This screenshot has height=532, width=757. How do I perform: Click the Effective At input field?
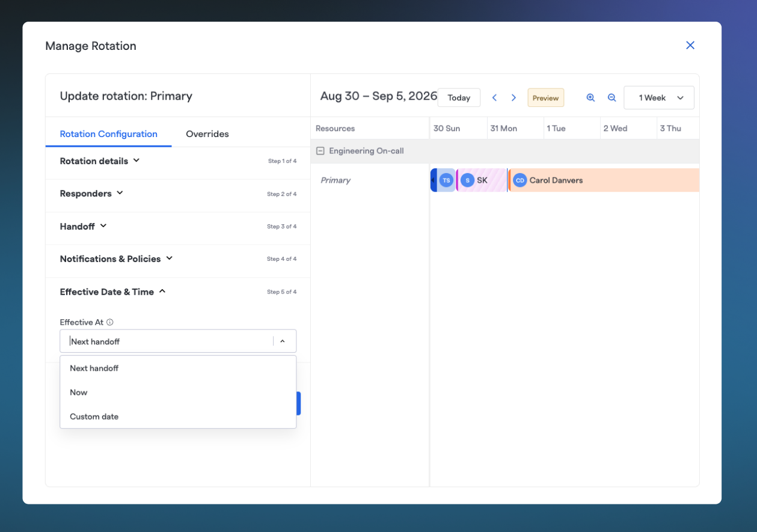tap(178, 341)
